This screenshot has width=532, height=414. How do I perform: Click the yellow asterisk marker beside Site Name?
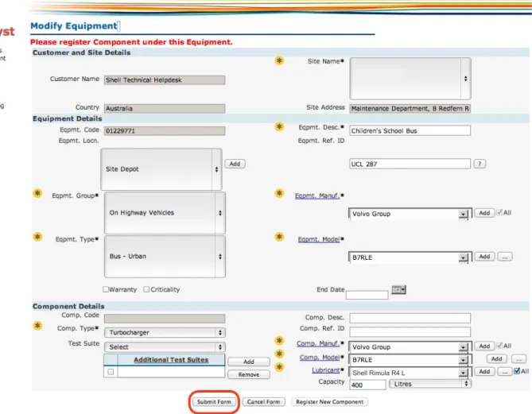pyautogui.click(x=279, y=60)
